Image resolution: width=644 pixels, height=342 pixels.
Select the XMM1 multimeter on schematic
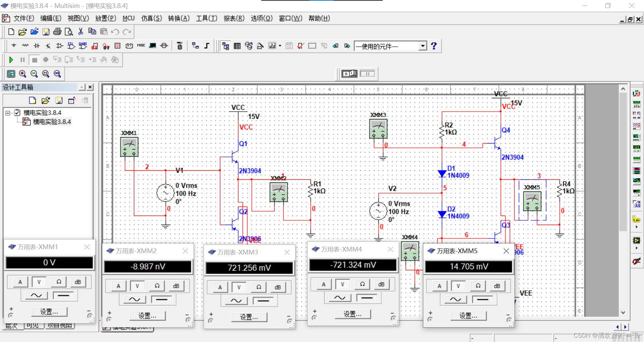point(129,147)
